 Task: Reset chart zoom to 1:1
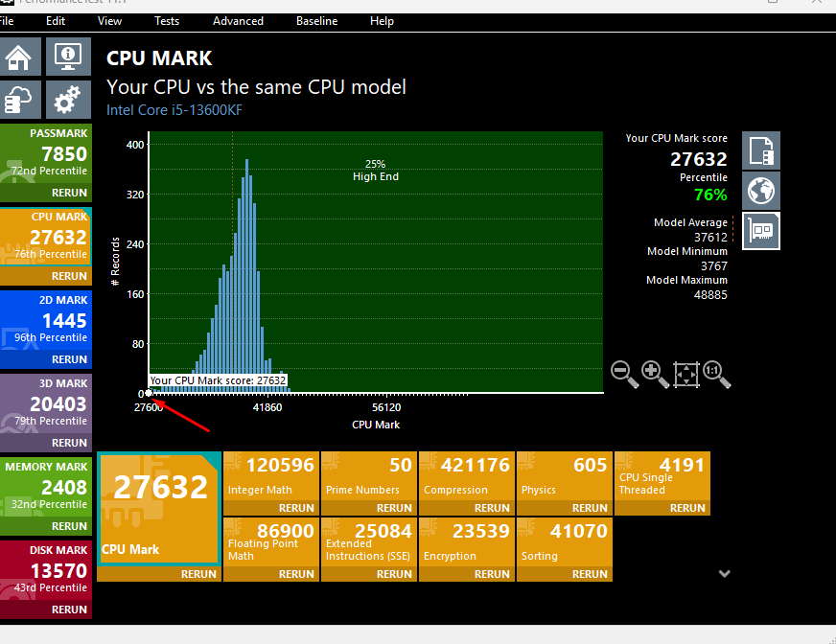pyautogui.click(x=716, y=375)
